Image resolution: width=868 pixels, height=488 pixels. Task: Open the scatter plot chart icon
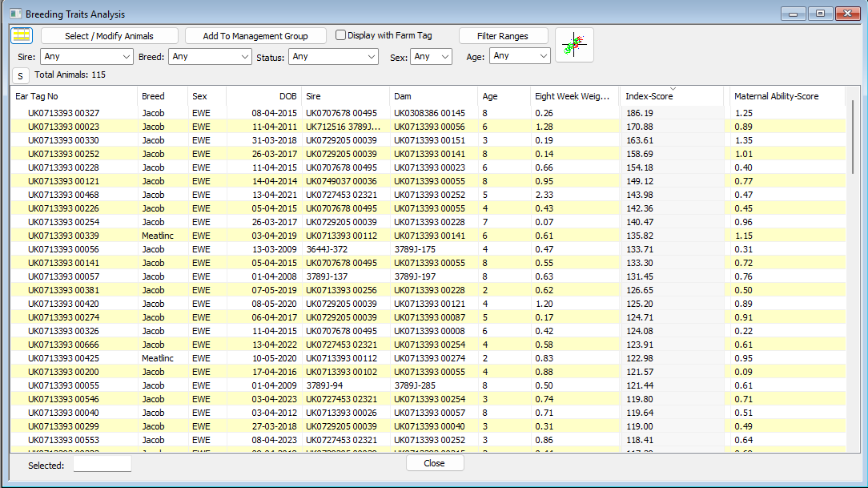574,45
